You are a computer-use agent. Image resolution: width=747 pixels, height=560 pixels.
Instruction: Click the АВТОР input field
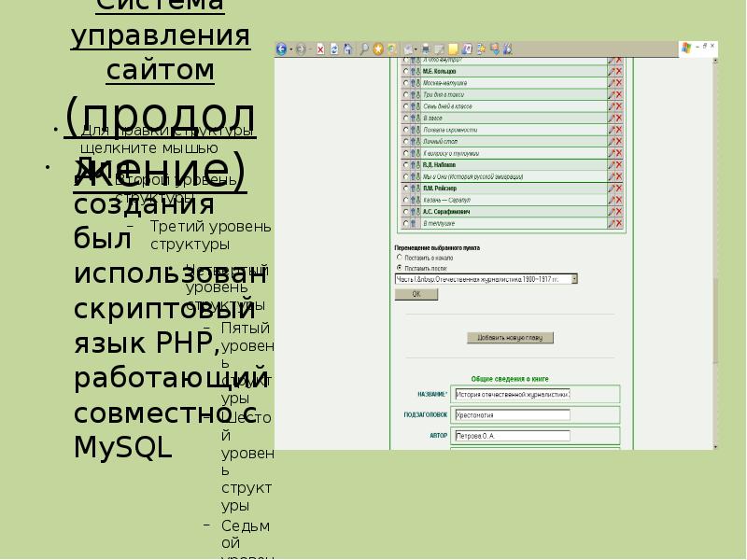click(x=511, y=436)
